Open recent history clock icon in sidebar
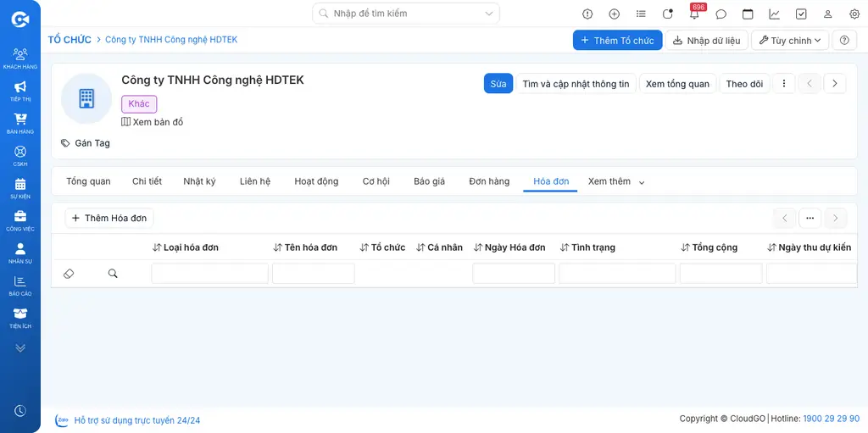This screenshot has height=433, width=868. [20, 410]
